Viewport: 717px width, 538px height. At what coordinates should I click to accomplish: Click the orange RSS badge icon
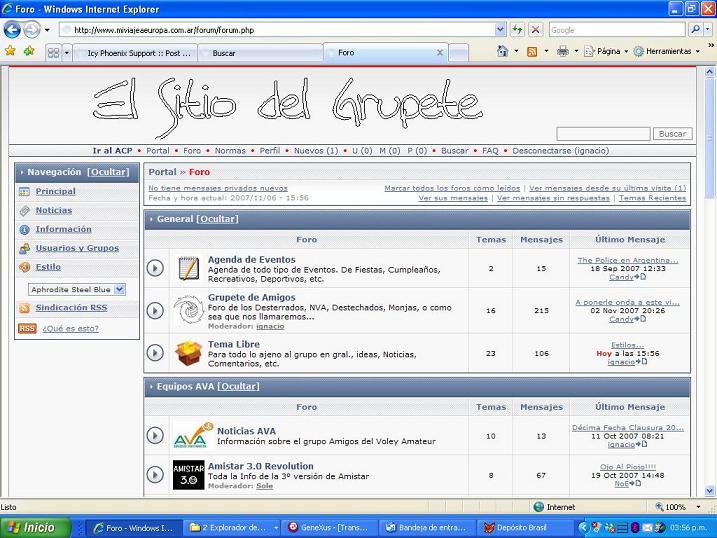pos(27,328)
